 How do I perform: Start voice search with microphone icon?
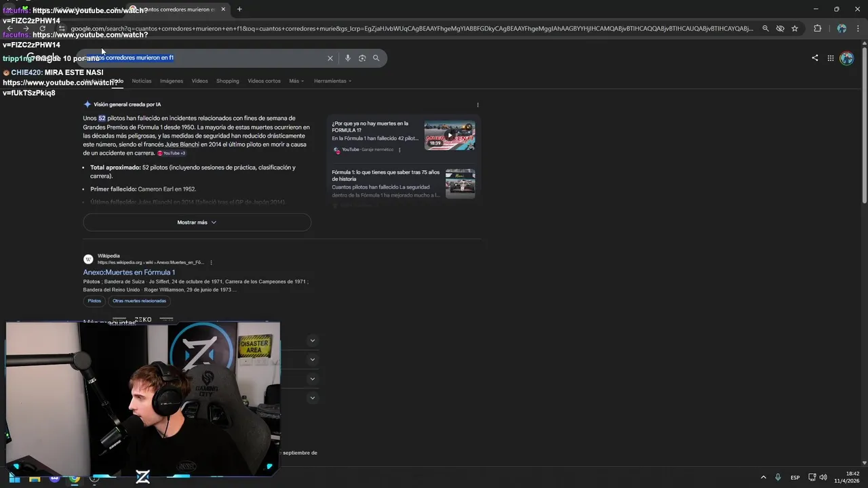click(x=348, y=58)
